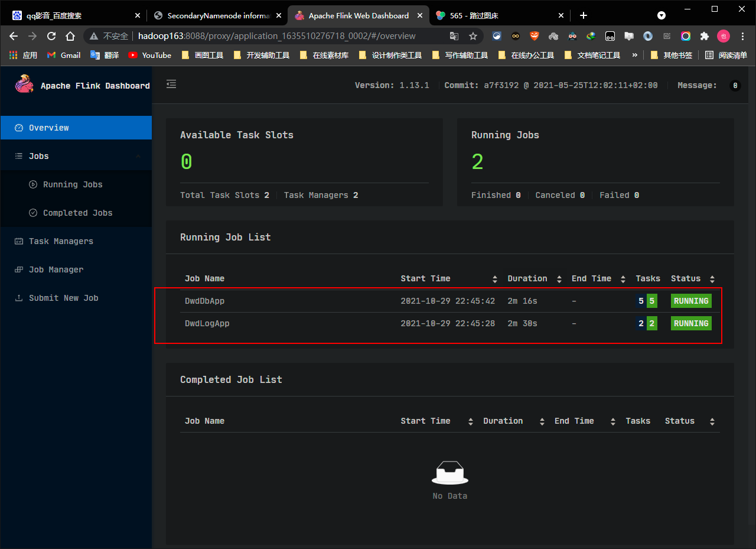Sort running jobs by Start Time
Screen dimensions: 756x549
495,279
